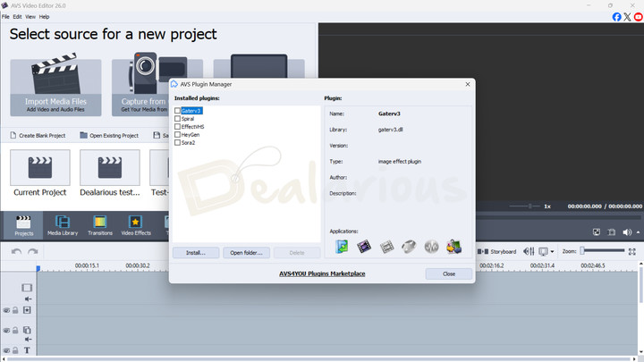Open the AVS4YOU Plugins Marketplace link
Image resolution: width=644 pixels, height=362 pixels.
322,274
